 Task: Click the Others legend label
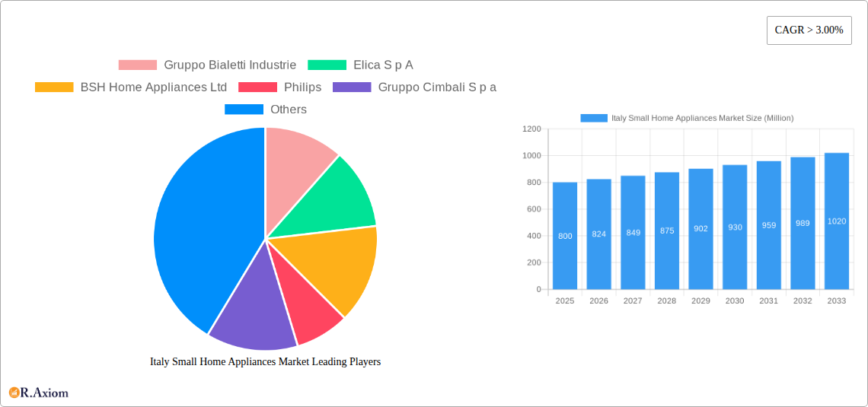289,110
